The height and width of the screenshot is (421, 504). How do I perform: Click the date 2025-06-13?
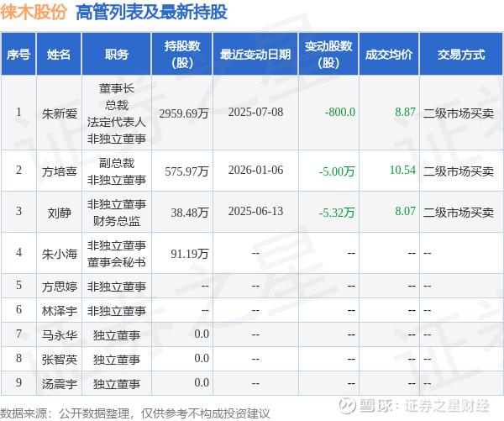tap(256, 211)
